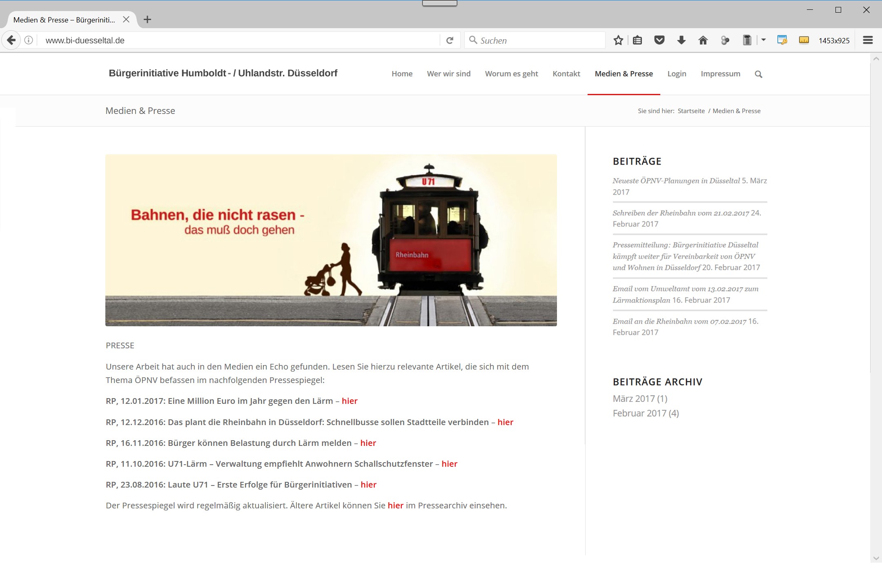Open the downloads arrow icon

[681, 40]
